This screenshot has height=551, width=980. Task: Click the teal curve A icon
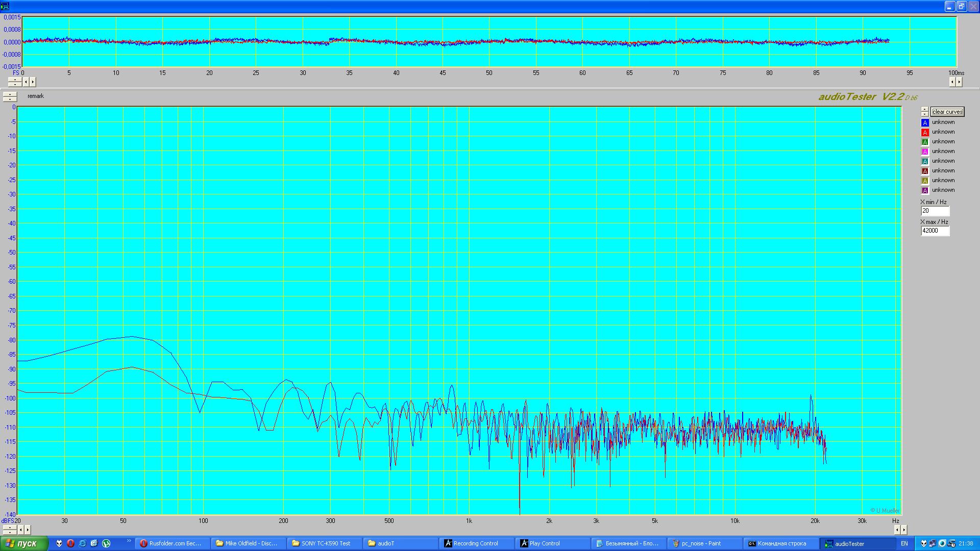pyautogui.click(x=924, y=161)
